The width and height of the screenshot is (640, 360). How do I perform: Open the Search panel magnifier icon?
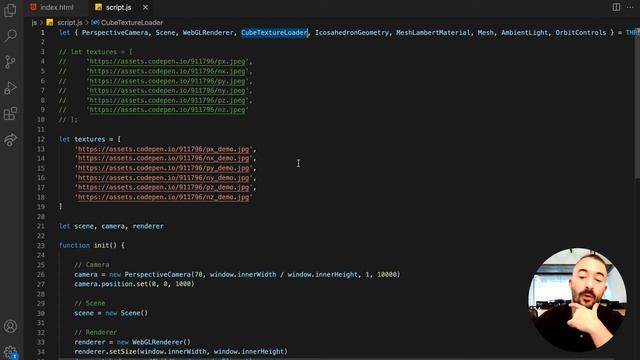click(10, 36)
